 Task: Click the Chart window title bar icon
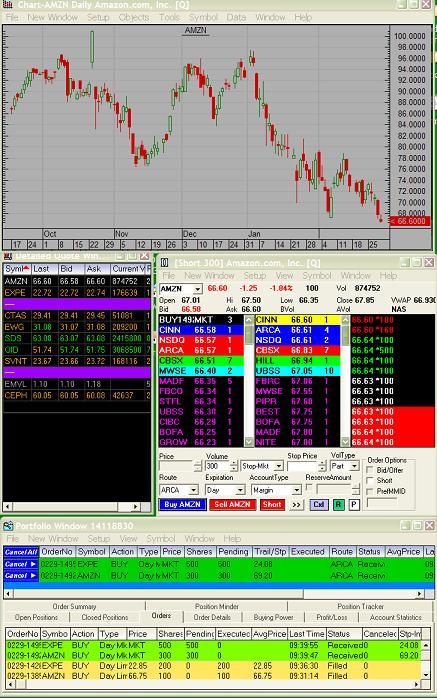click(x=8, y=5)
